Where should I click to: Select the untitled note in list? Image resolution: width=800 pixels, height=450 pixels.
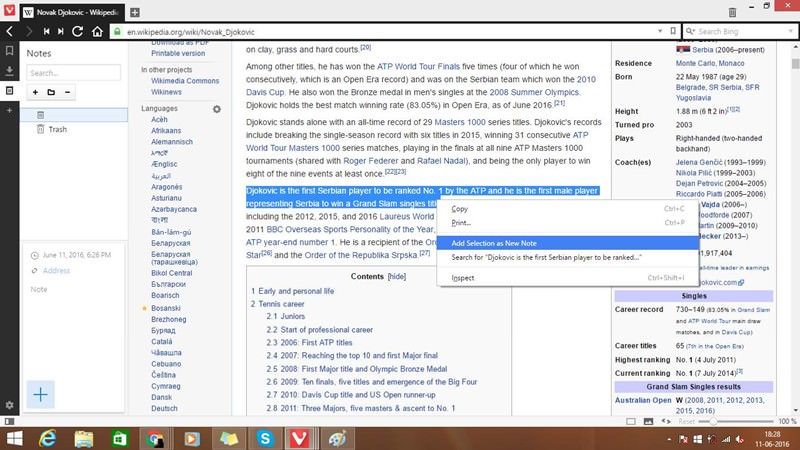click(x=73, y=115)
